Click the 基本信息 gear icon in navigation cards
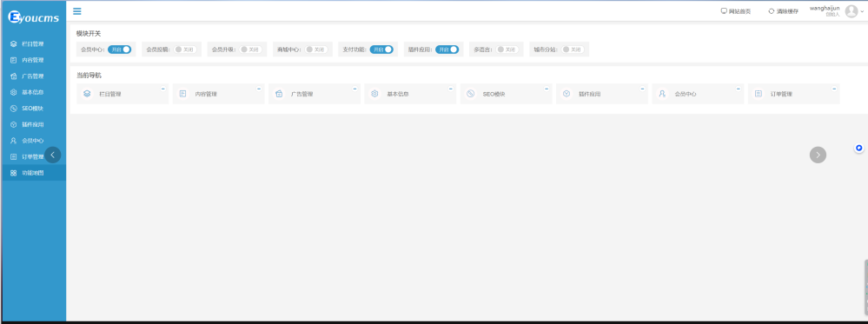 [x=374, y=94]
